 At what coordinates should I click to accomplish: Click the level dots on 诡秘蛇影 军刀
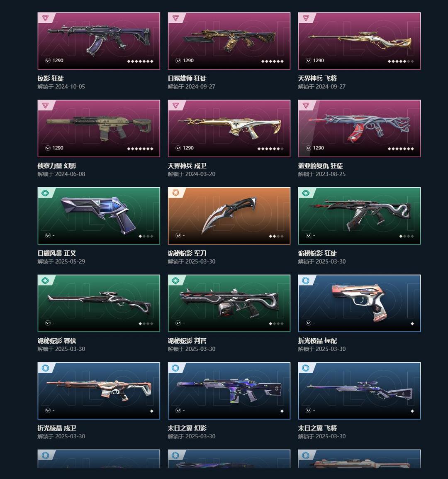(x=276, y=236)
